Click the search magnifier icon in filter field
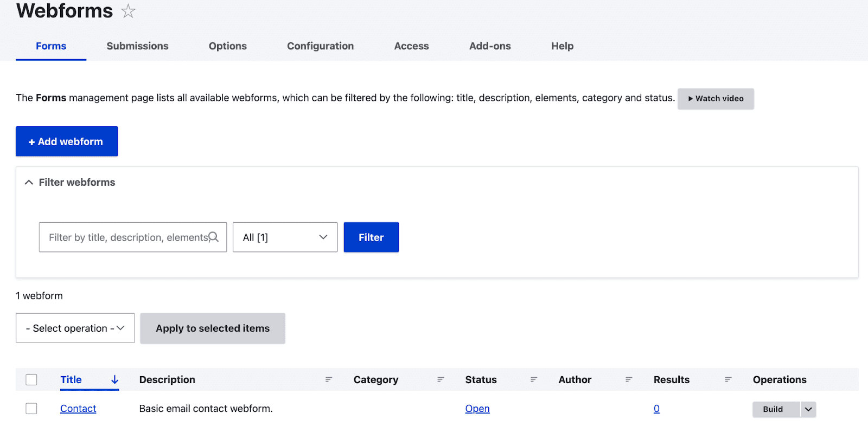868x426 pixels. click(214, 237)
